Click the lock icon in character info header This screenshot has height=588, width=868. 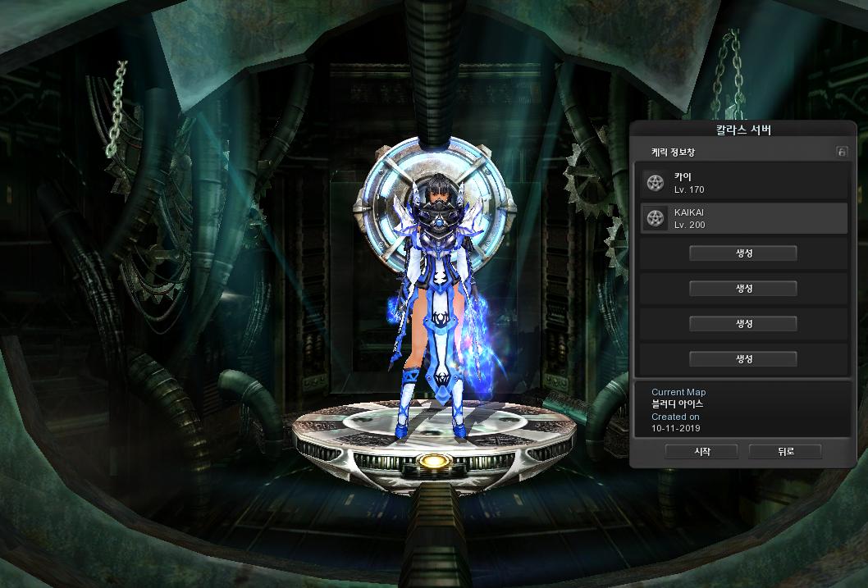841,152
